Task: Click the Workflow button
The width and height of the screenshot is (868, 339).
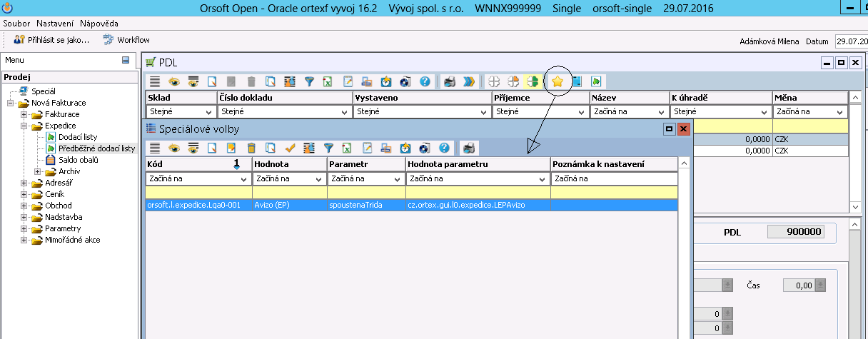Action: coord(126,40)
